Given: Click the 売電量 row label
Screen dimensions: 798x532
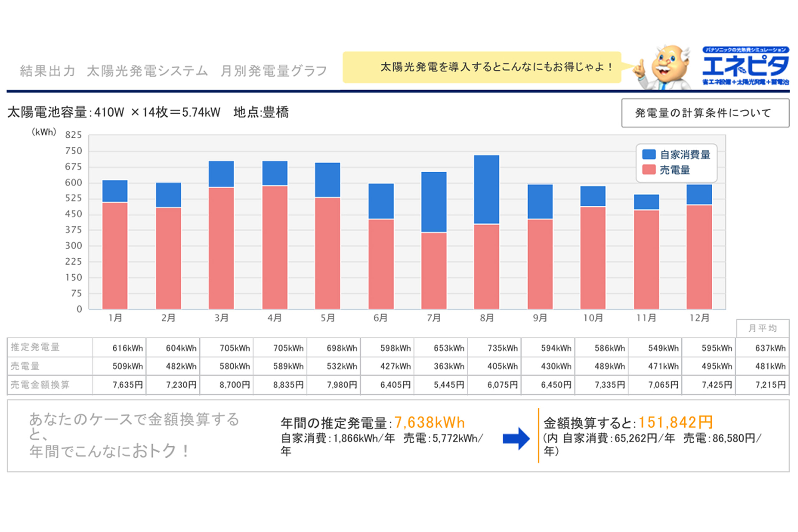Looking at the screenshot, I should [x=26, y=366].
